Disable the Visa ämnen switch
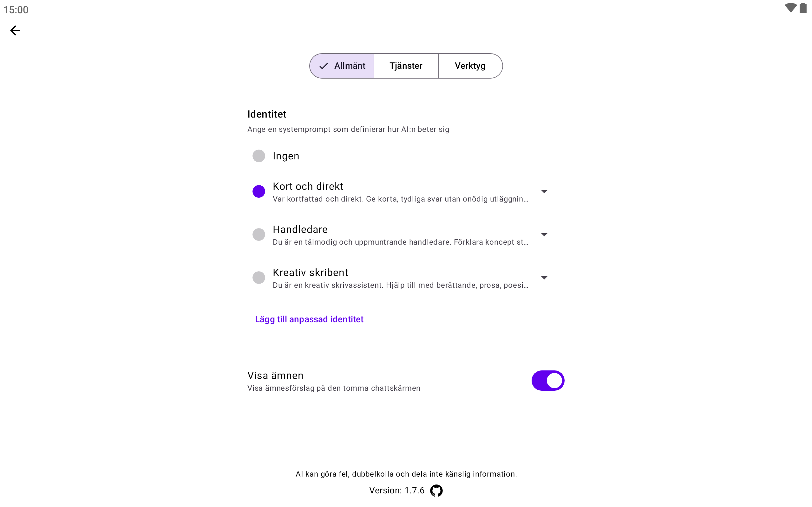This screenshot has height=507, width=812. tap(547, 381)
